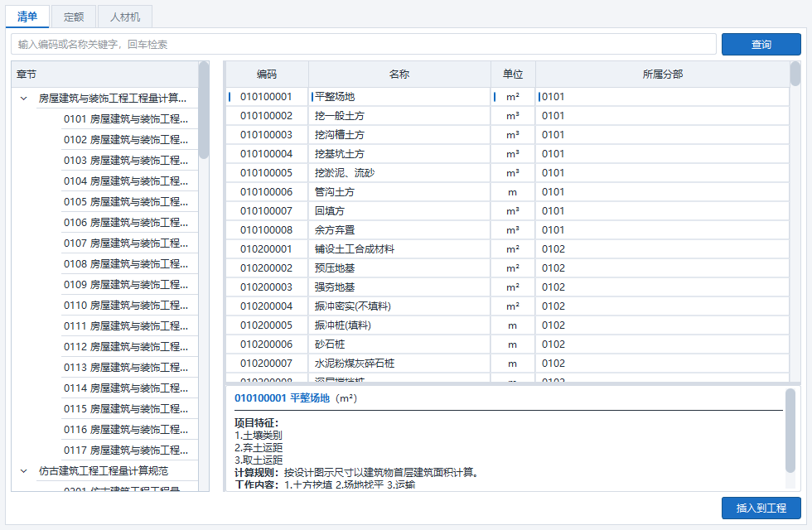Click the item table vertical scrollbar

click(x=795, y=74)
